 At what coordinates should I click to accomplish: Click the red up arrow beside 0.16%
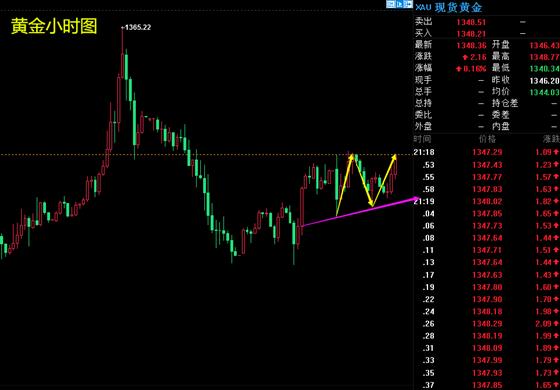(x=459, y=69)
